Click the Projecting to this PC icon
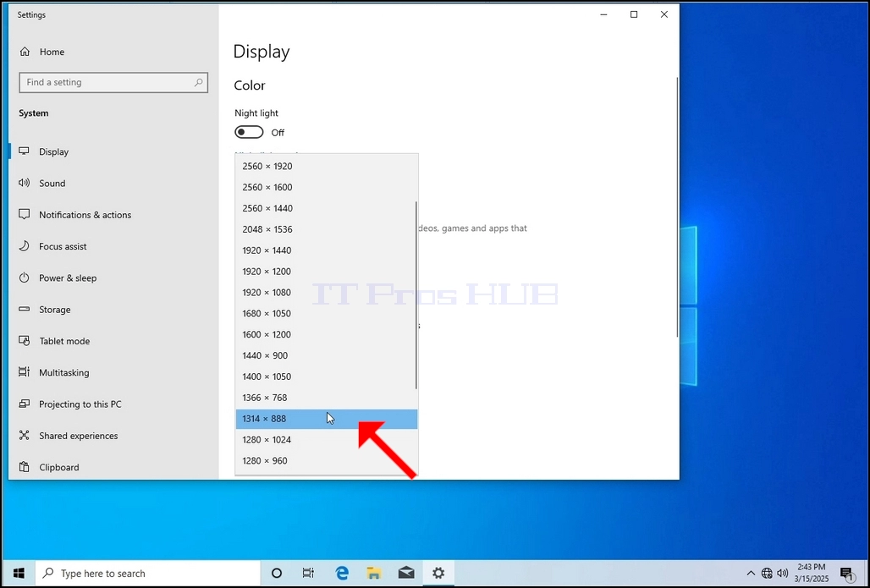This screenshot has width=870, height=588. tap(24, 404)
